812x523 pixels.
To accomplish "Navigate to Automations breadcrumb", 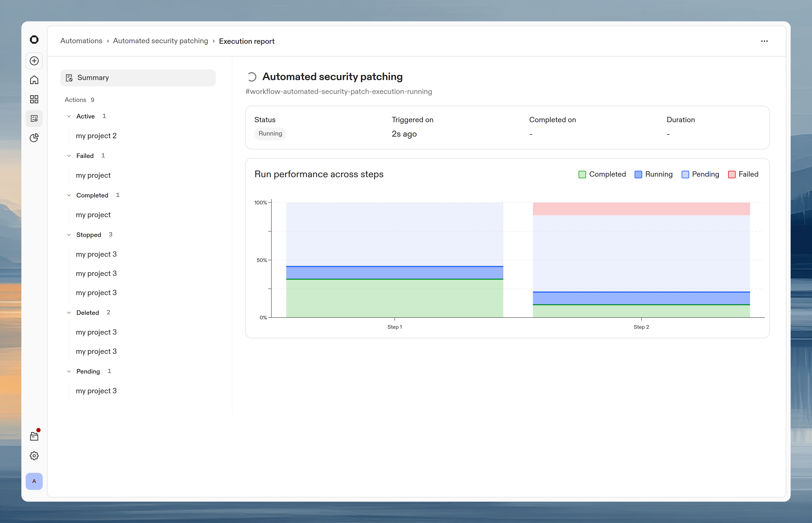I will click(x=81, y=41).
